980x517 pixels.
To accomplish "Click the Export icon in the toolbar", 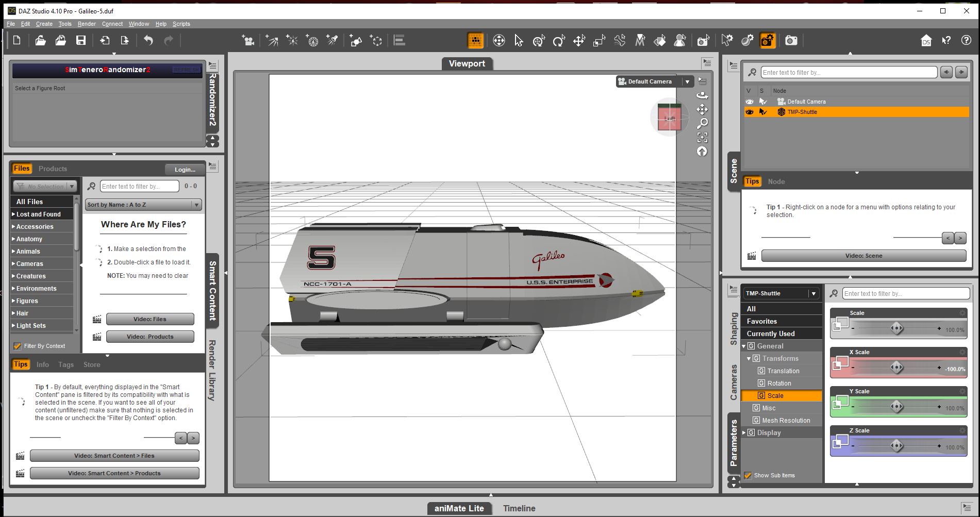I will pyautogui.click(x=125, y=40).
